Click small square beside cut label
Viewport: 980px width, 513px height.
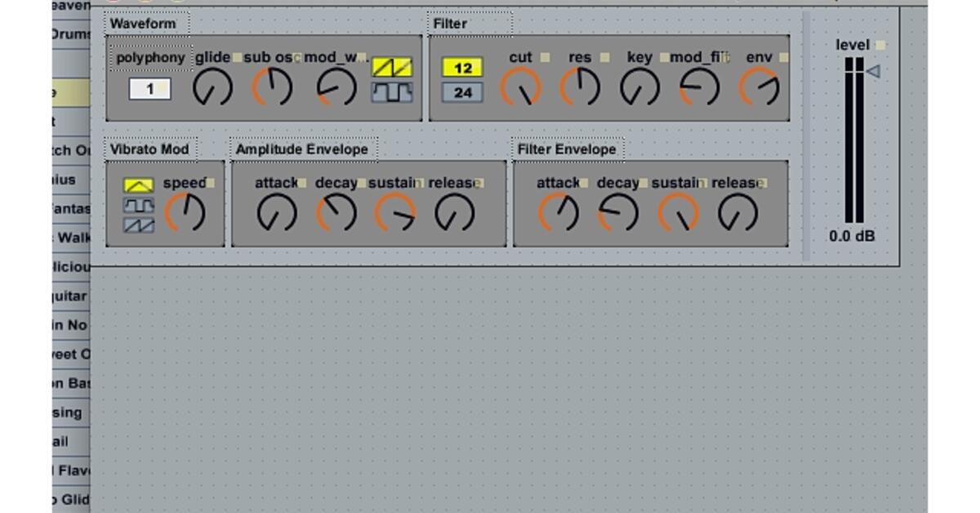pos(545,57)
